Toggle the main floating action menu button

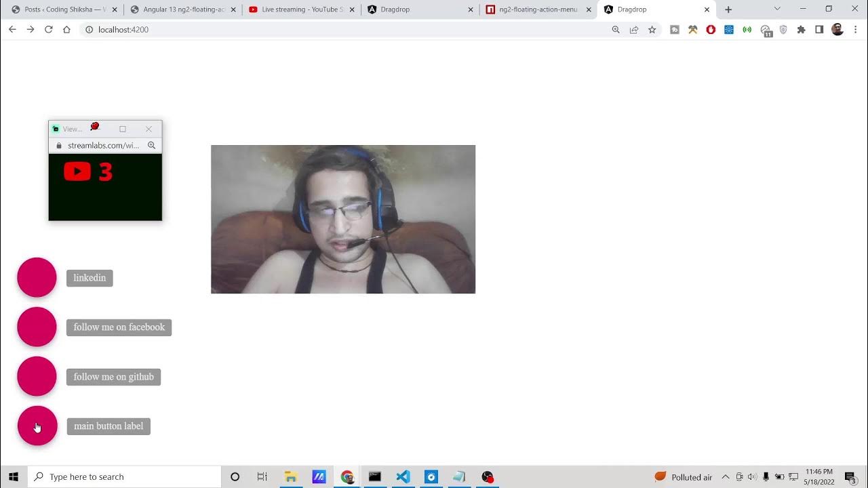click(x=37, y=426)
